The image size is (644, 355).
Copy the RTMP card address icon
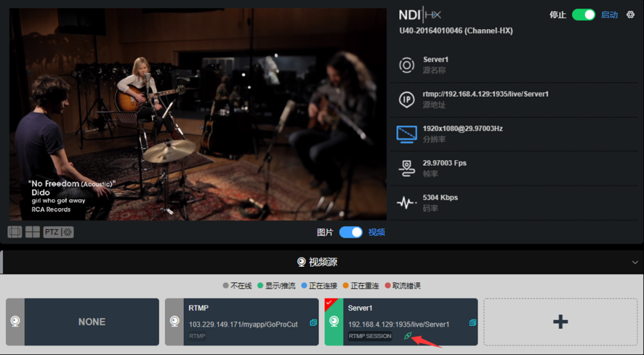313,323
